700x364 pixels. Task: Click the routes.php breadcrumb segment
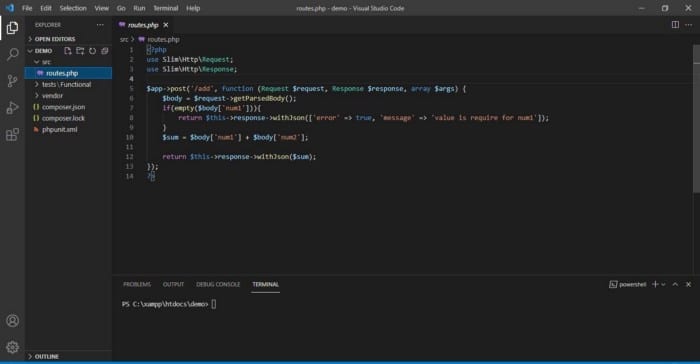[x=163, y=39]
